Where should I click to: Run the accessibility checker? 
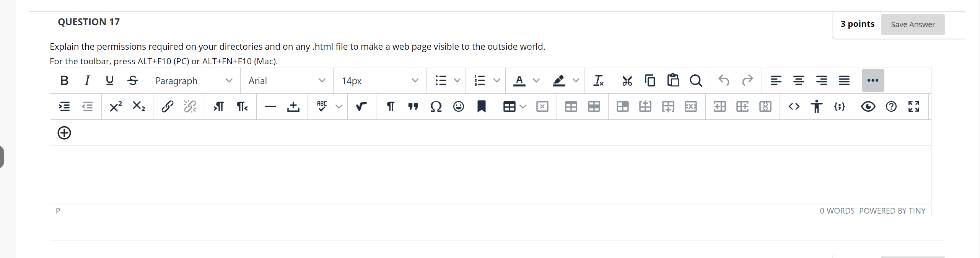pos(817,106)
